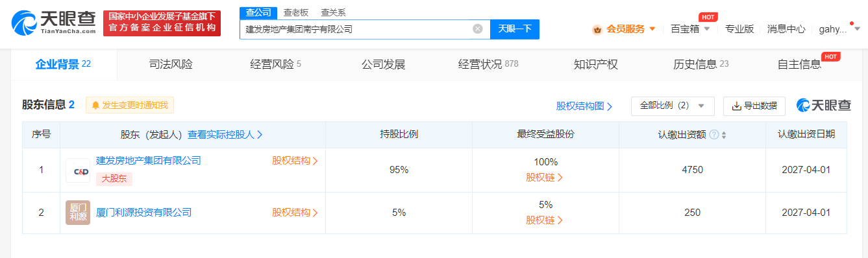Sort by 认缴出资额 using the sort arrows
The image size is (868, 258).
[x=724, y=135]
